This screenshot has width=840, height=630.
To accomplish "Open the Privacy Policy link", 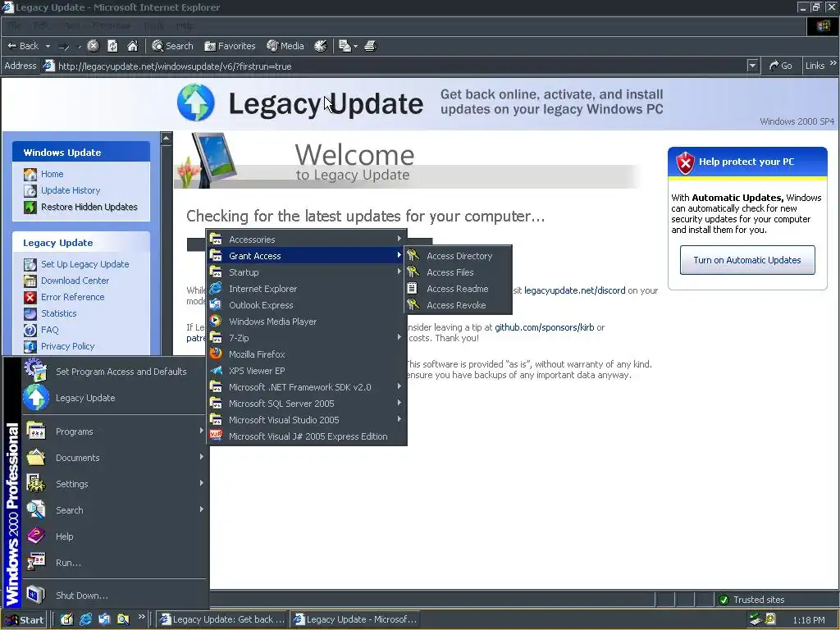I will tap(67, 346).
